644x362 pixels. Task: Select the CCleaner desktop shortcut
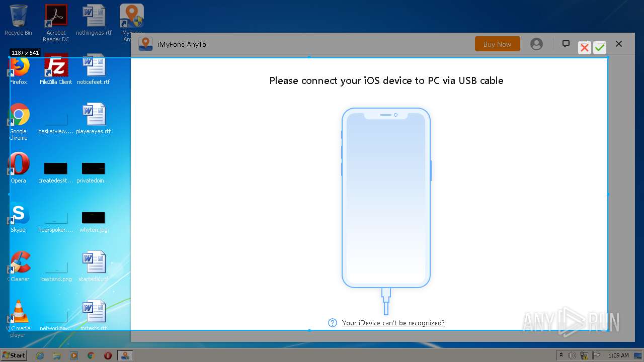point(19,266)
